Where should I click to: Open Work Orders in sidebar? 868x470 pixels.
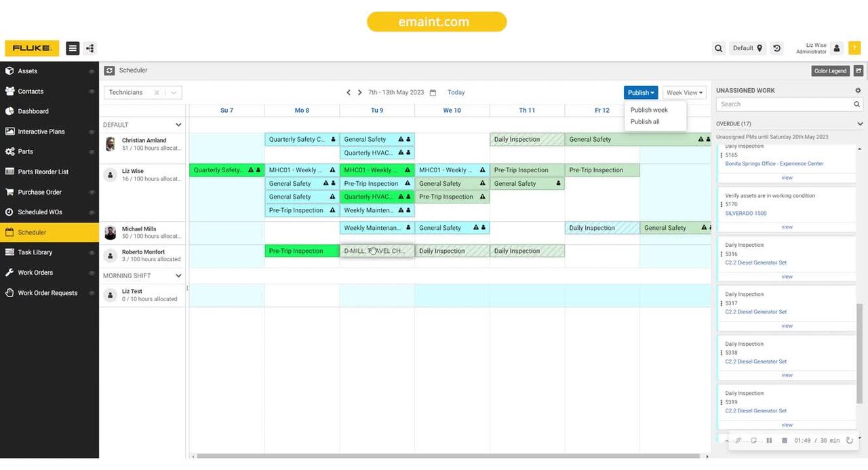(x=50, y=273)
